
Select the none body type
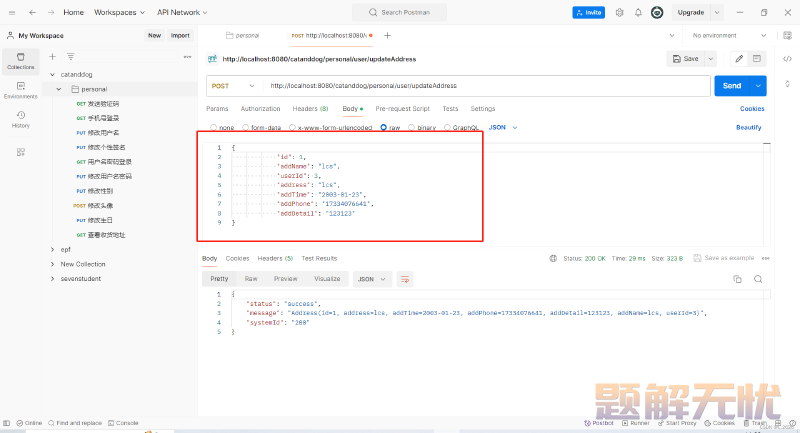(x=214, y=128)
